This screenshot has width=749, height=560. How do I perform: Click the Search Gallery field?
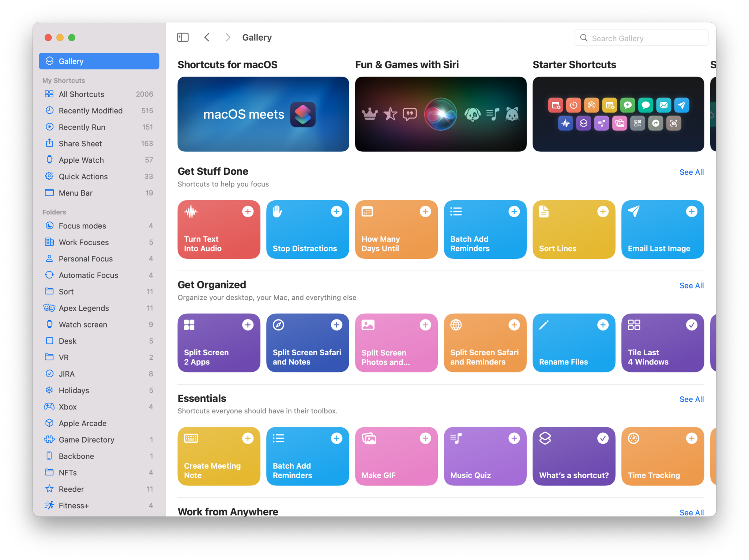coord(641,38)
